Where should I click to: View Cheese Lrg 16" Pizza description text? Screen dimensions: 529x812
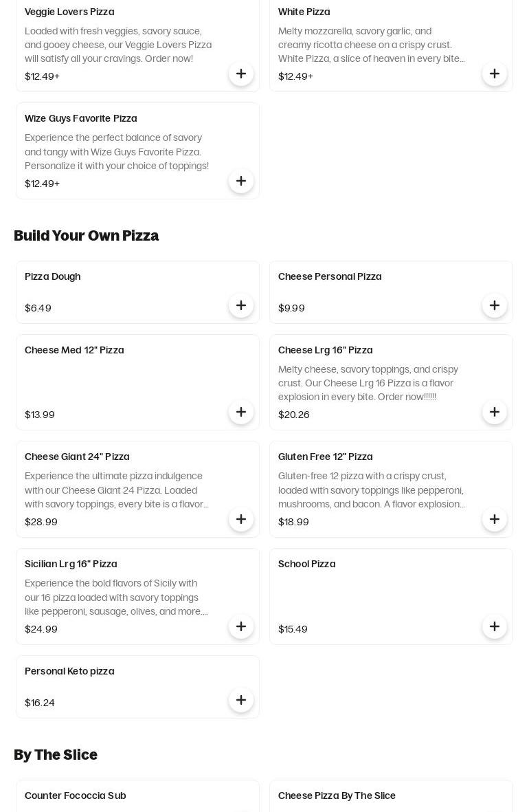coord(368,383)
